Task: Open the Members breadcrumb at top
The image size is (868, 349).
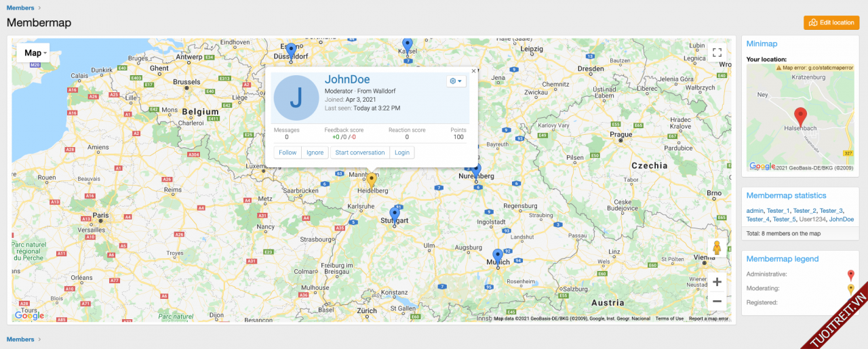Action: 20,7
